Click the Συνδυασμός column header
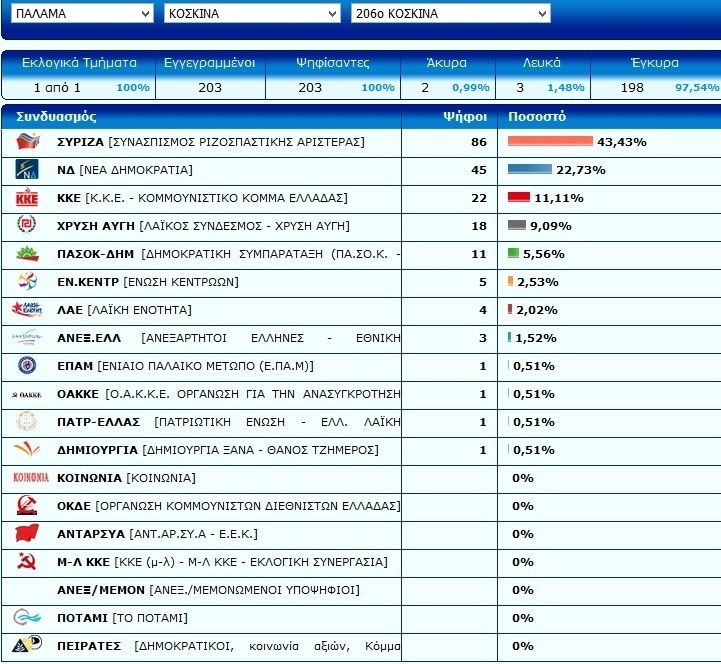The height and width of the screenshot is (664, 721). click(56, 116)
